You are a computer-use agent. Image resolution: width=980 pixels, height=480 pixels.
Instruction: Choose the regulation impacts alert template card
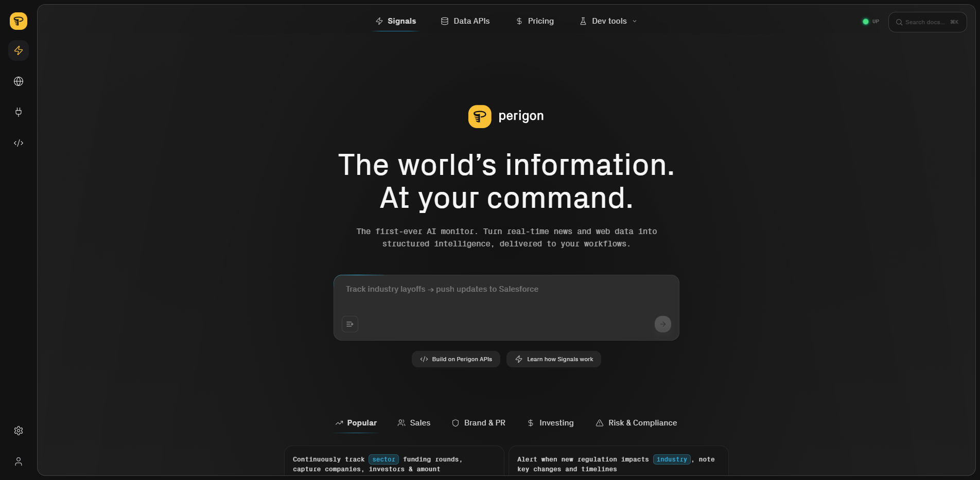tap(619, 461)
